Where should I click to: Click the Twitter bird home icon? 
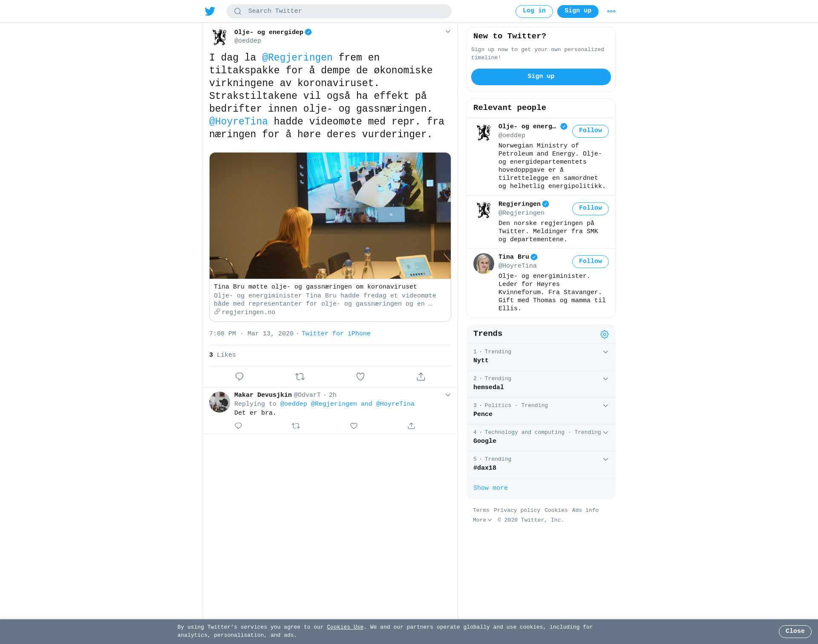(210, 11)
